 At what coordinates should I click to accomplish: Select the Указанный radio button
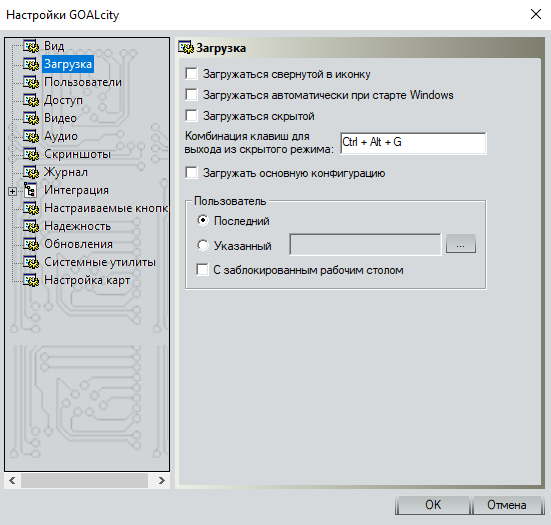pyautogui.click(x=203, y=245)
